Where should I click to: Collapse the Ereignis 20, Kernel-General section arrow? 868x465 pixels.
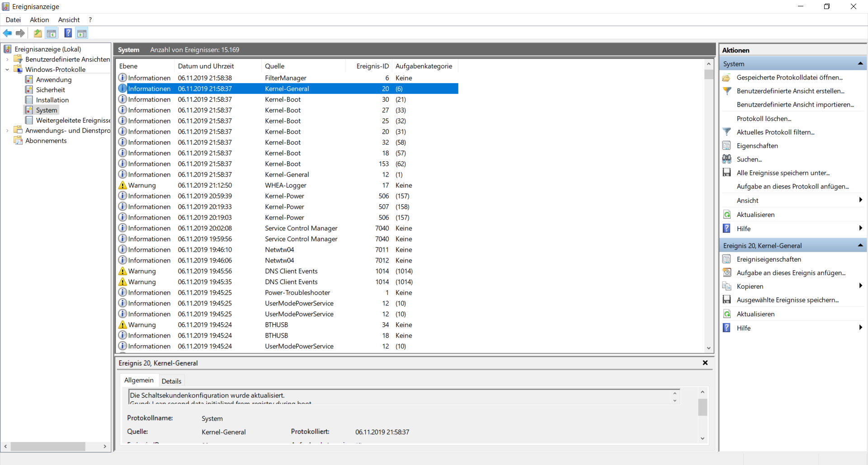coord(860,245)
